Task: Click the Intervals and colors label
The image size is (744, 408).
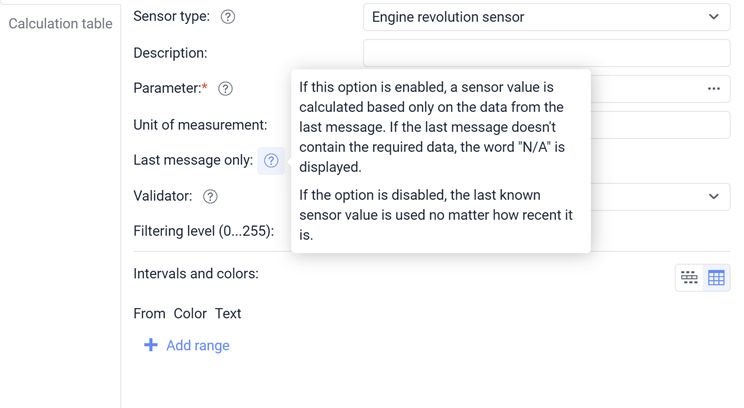Action: tap(196, 273)
